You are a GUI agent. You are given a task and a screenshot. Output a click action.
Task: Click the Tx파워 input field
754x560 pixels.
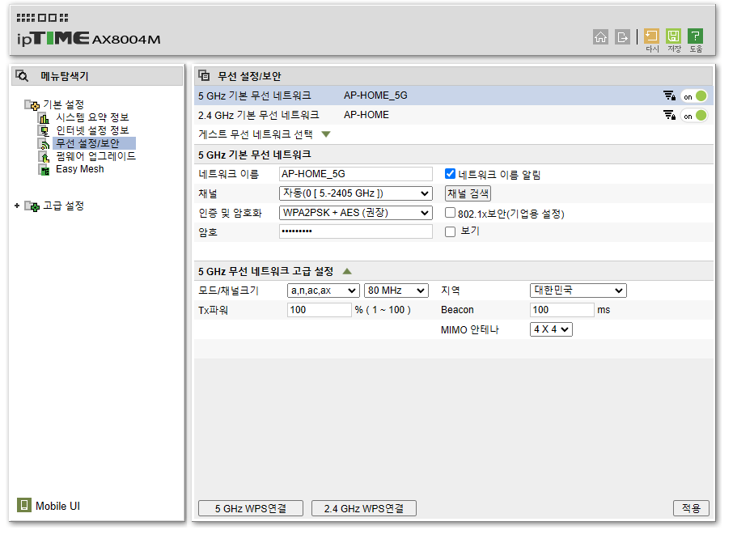(x=320, y=310)
